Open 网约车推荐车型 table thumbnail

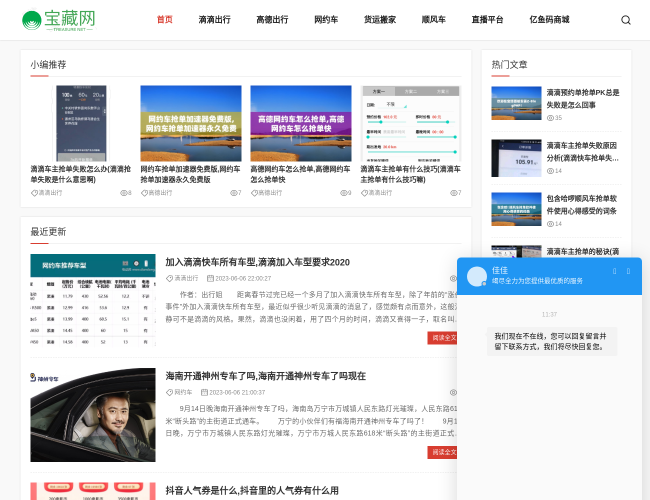(93, 301)
